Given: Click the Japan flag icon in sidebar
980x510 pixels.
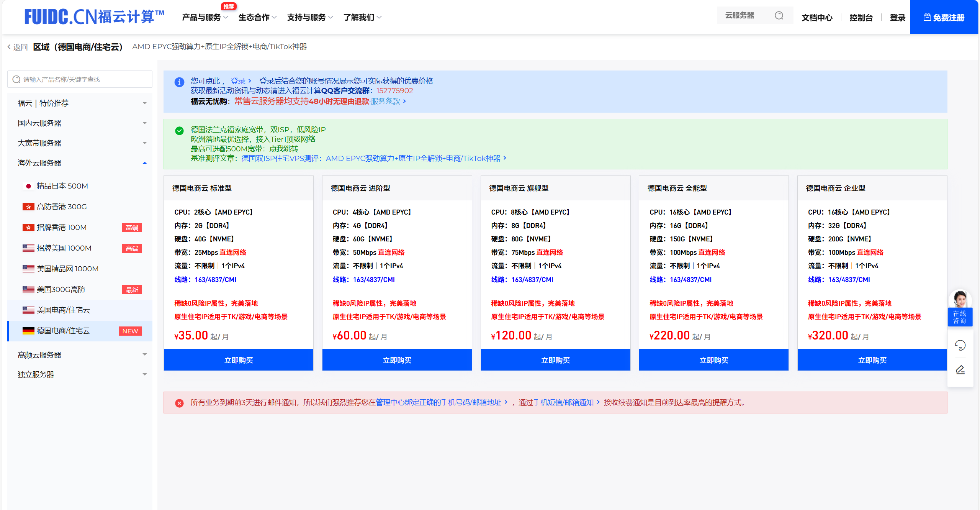Looking at the screenshot, I should click(28, 186).
